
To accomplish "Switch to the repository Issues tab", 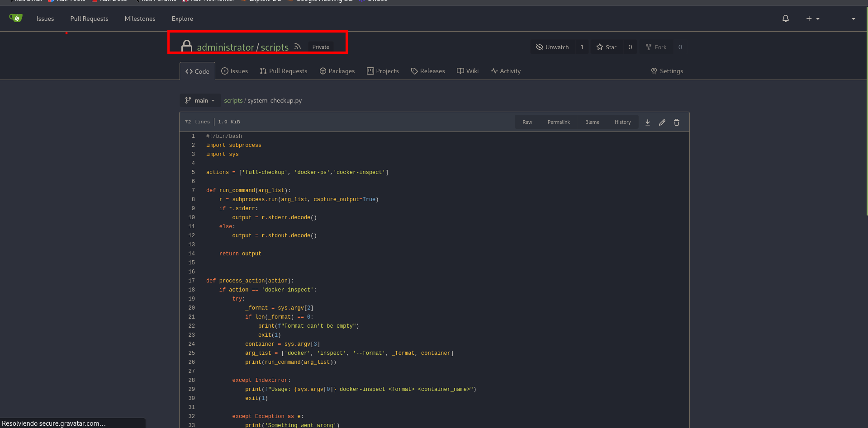I will (x=234, y=71).
